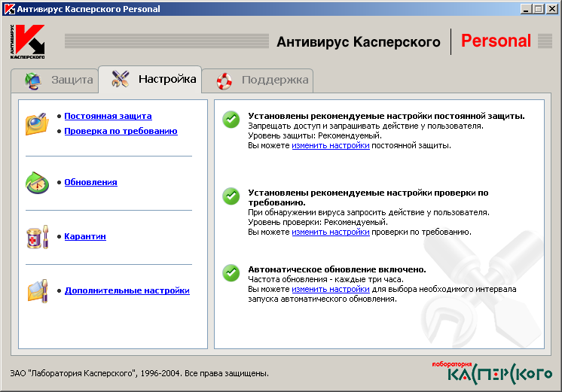Open the Карантин link
This screenshot has width=562, height=392.
[85, 236]
